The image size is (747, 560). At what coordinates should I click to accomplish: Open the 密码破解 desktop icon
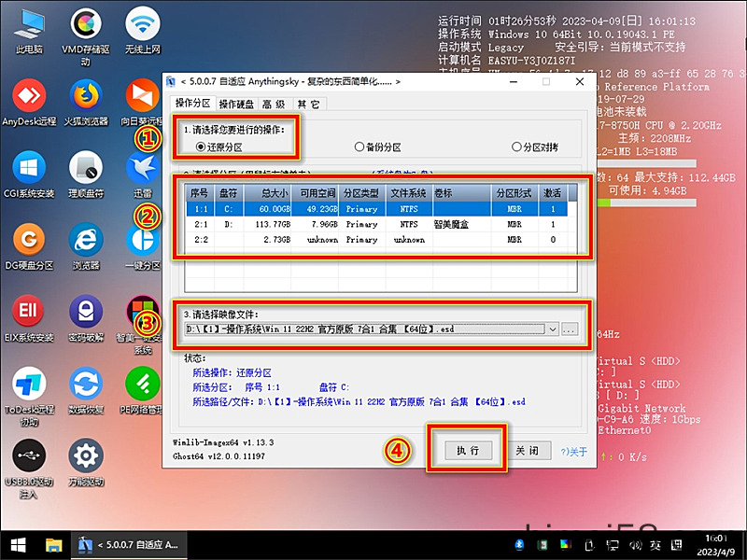click(86, 318)
